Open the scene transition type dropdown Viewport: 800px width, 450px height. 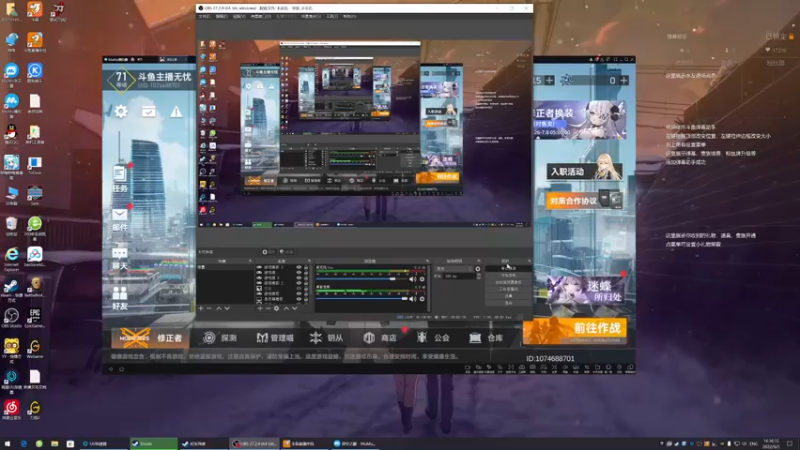point(454,269)
